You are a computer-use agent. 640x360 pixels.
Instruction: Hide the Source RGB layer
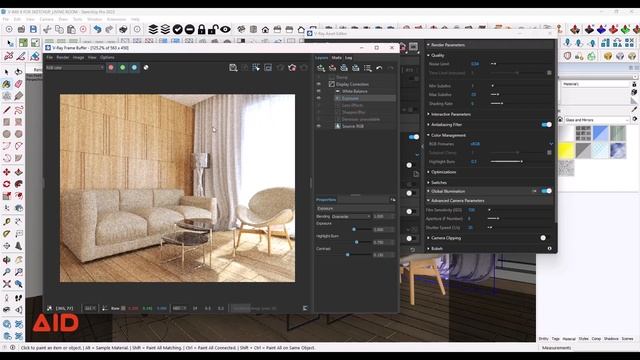[319, 126]
